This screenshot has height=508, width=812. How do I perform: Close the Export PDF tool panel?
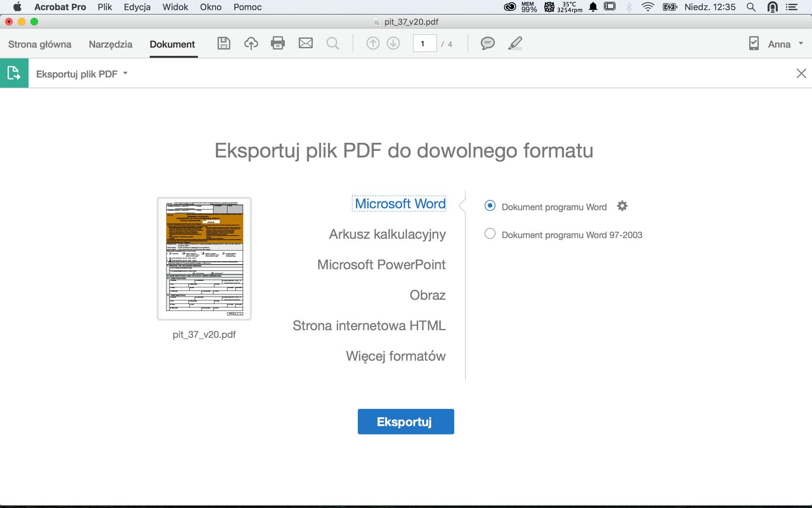801,73
